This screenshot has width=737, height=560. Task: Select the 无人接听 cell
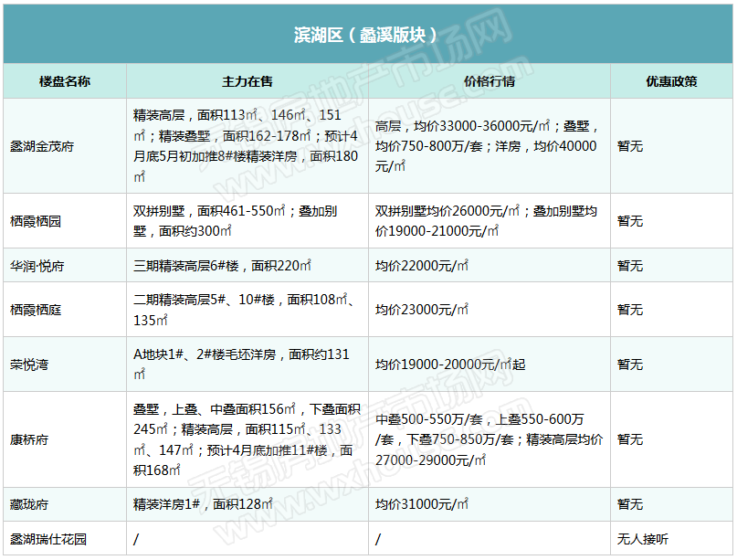(x=643, y=539)
